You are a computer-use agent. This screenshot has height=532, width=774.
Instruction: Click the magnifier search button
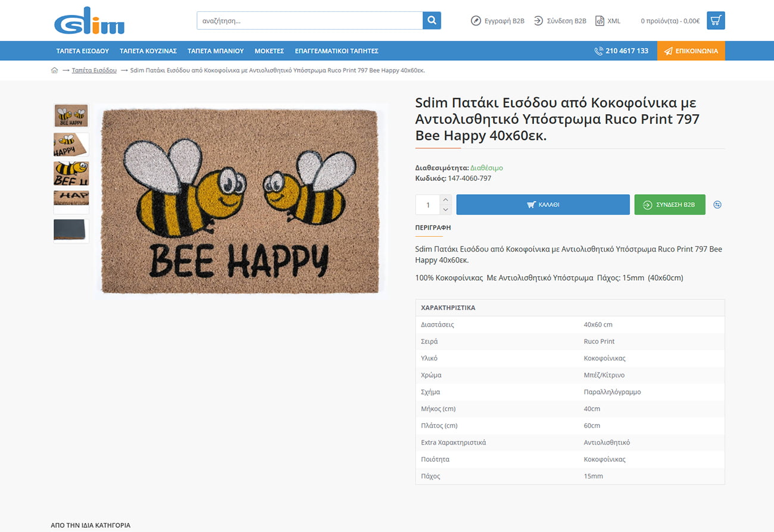[x=432, y=20]
